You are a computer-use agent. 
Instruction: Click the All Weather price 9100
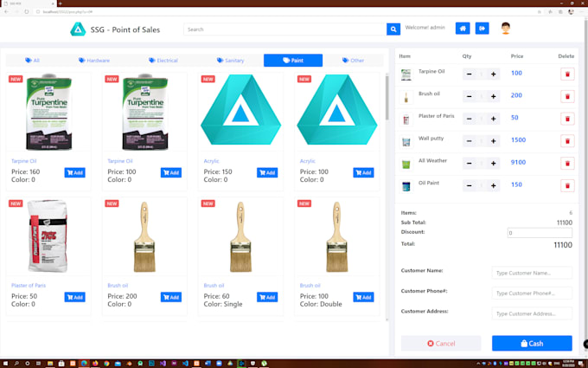click(x=518, y=162)
